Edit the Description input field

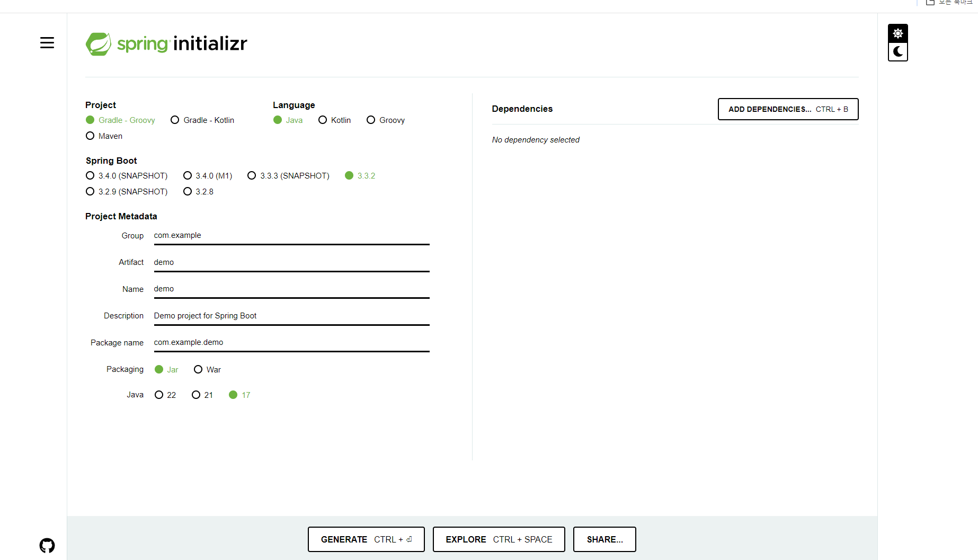pos(292,316)
